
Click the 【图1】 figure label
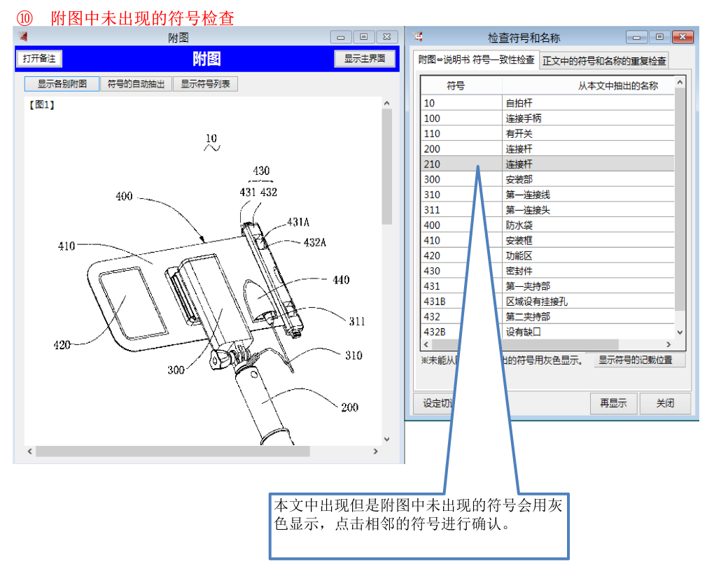42,105
